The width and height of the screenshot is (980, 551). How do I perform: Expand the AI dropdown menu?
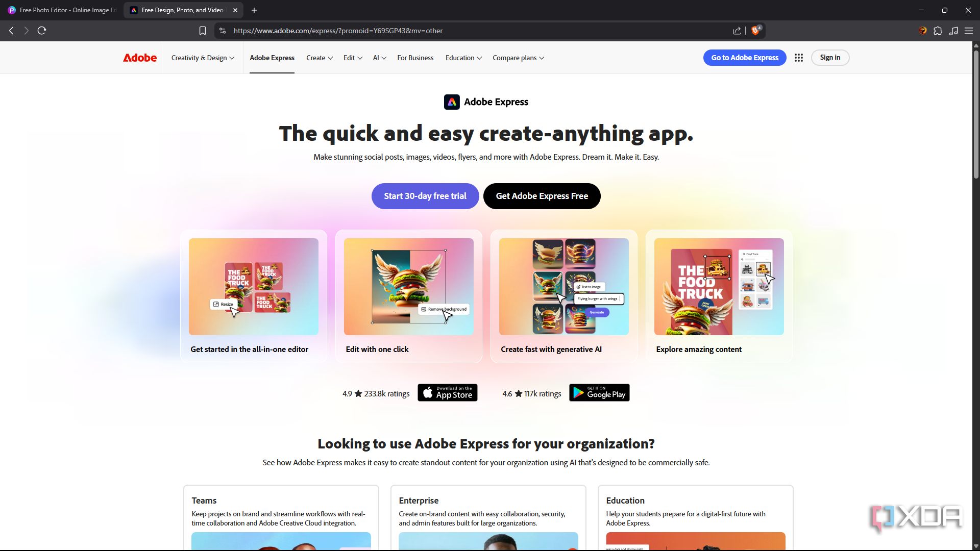coord(379,58)
